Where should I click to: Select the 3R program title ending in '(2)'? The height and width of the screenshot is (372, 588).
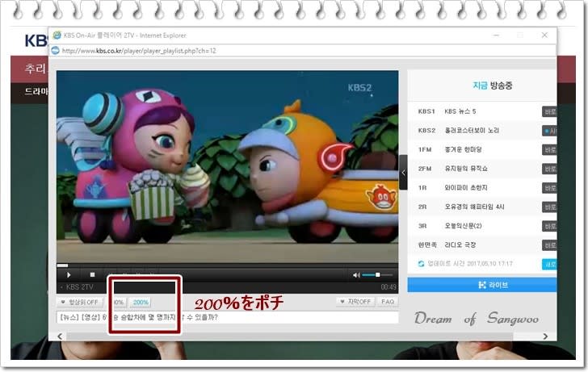[x=463, y=226]
